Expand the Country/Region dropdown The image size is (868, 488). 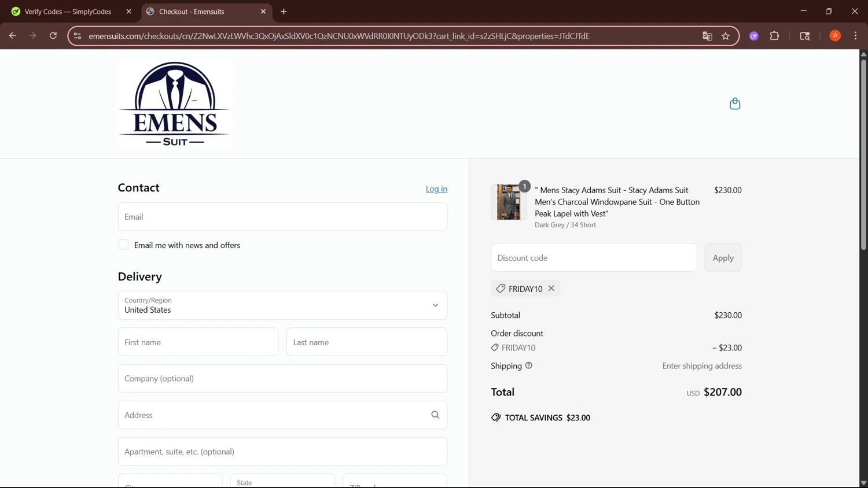pos(282,305)
